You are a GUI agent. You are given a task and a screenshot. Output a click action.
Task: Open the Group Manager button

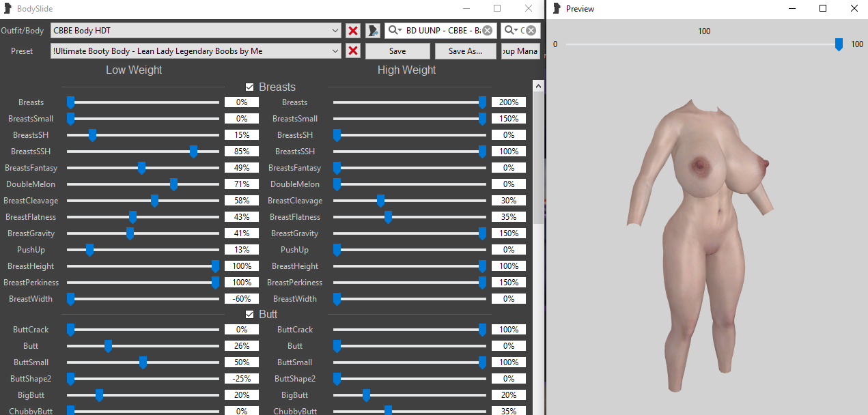pyautogui.click(x=520, y=51)
